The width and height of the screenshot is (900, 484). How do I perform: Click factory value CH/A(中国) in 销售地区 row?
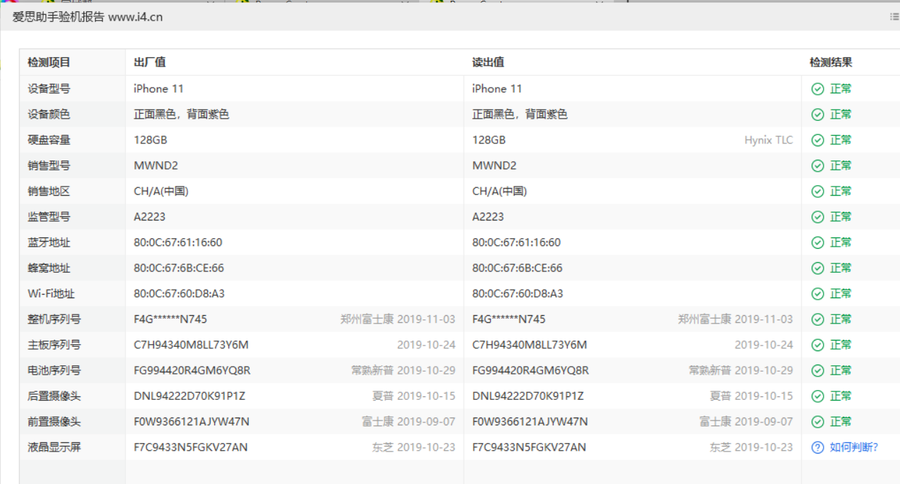coord(161,191)
